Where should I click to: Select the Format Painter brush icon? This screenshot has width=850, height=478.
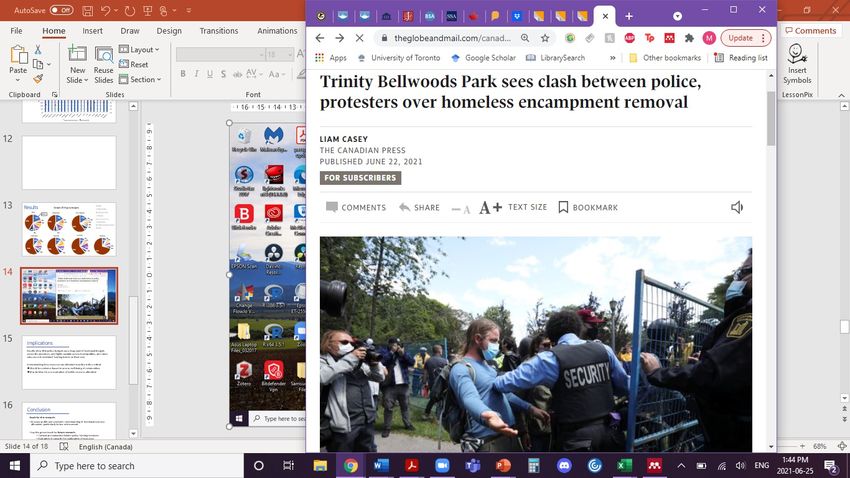tap(38, 79)
